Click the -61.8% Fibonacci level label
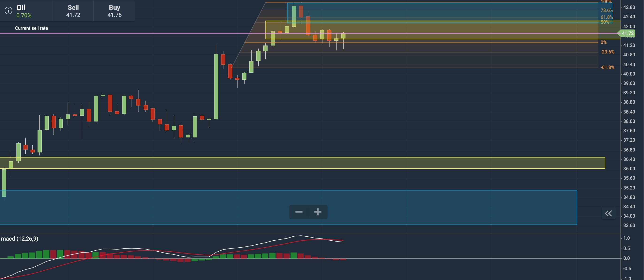 coord(607,68)
